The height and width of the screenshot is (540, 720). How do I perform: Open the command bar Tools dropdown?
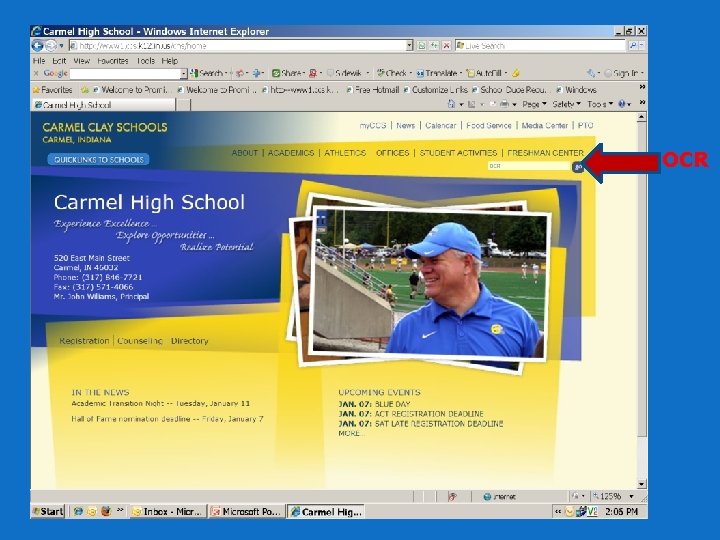tap(600, 104)
